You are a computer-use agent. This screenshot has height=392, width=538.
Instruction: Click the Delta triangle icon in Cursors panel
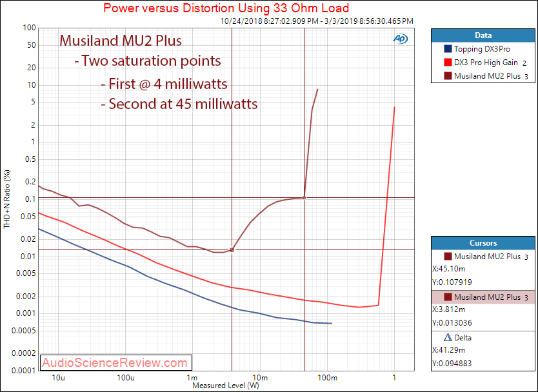[x=448, y=337]
